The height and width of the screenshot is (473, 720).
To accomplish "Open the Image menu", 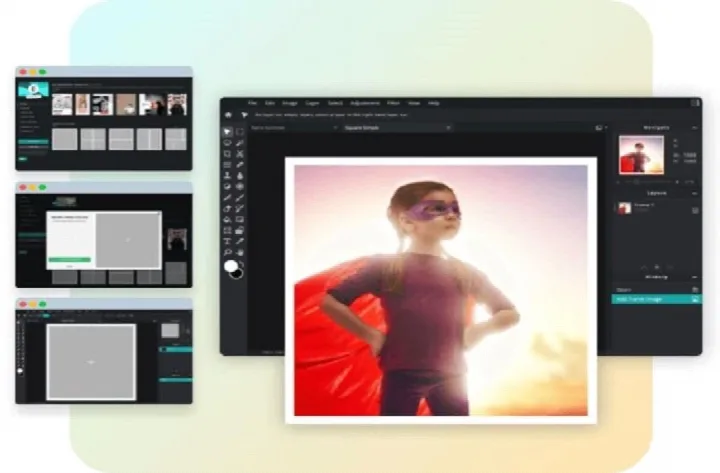I will 290,103.
